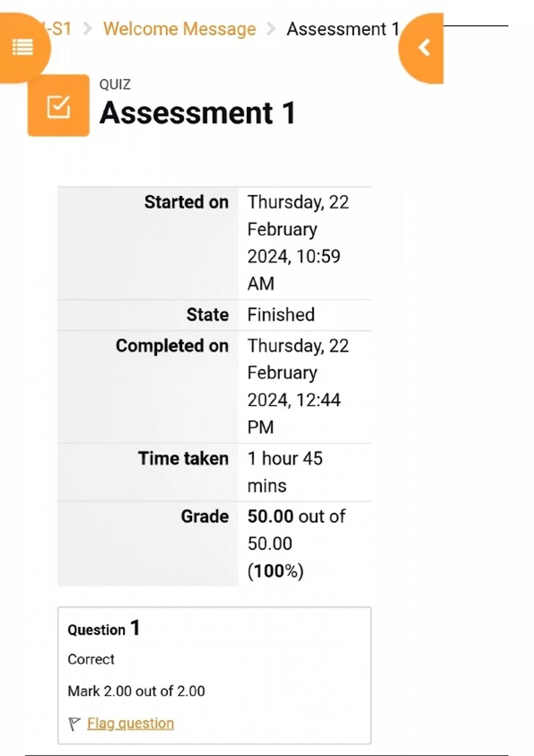Click the breadcrumb chevron after Welcome Message

click(271, 29)
